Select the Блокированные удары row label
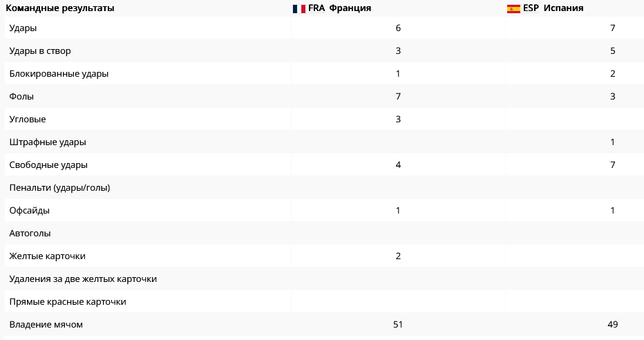 pyautogui.click(x=59, y=74)
